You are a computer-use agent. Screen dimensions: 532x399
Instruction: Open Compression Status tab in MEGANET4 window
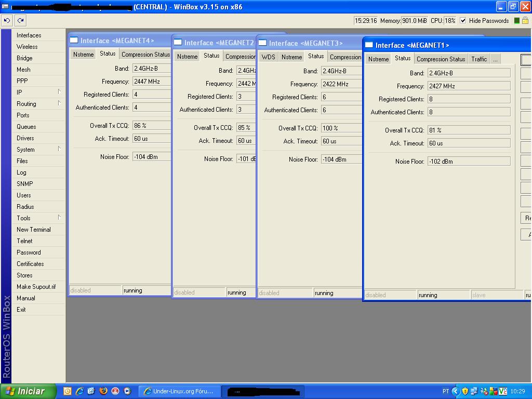pos(146,55)
